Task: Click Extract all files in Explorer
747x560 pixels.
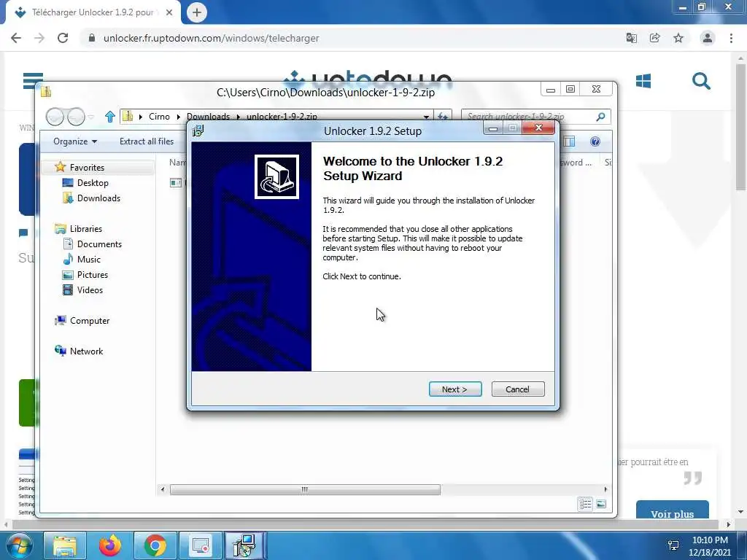Action: (146, 141)
